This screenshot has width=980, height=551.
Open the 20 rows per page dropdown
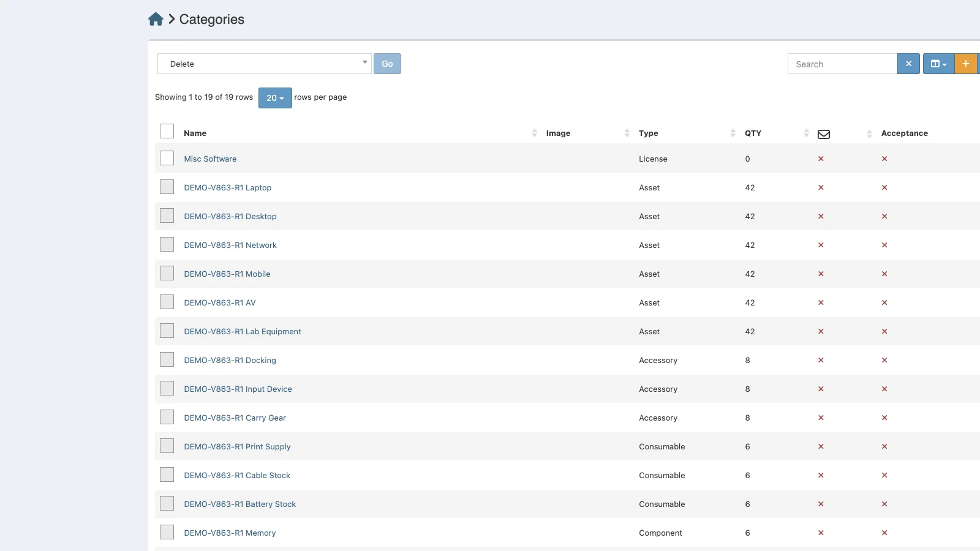[275, 98]
